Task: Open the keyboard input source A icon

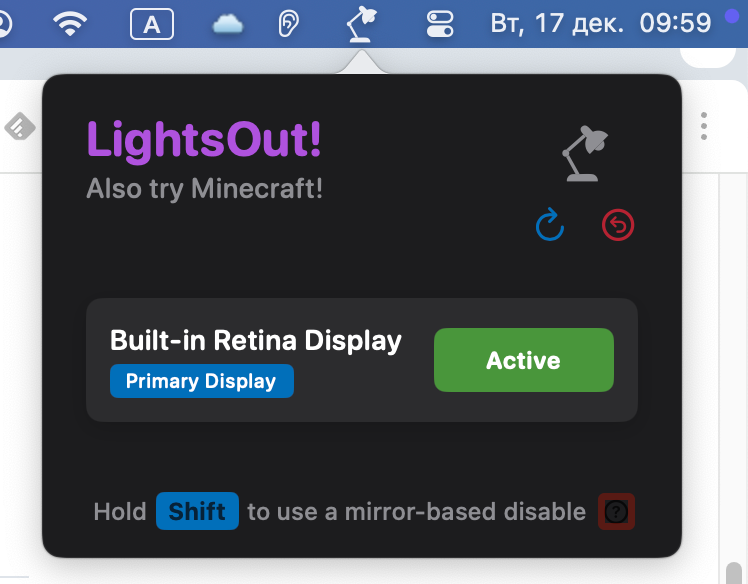Action: click(x=152, y=24)
